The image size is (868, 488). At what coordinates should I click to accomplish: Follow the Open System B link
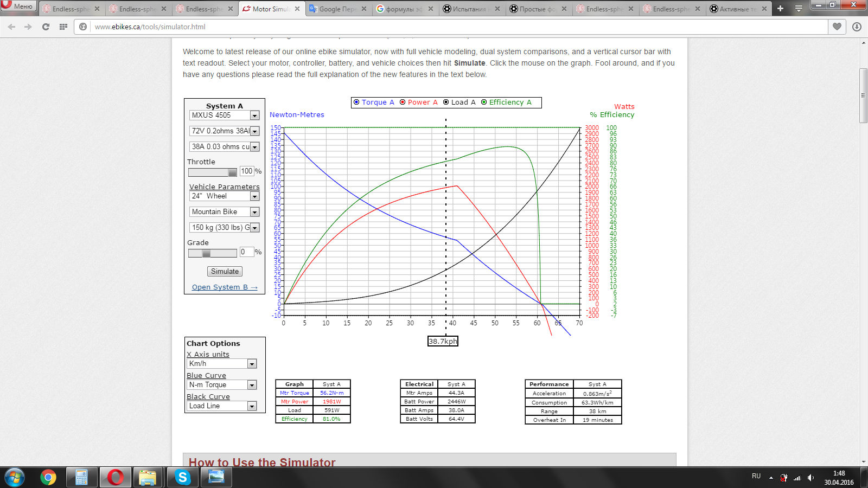(x=224, y=287)
